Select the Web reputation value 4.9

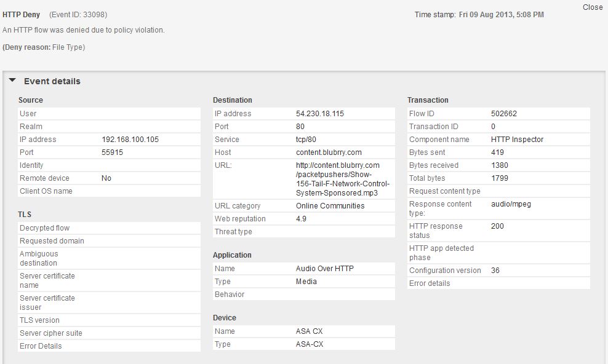[x=301, y=219]
